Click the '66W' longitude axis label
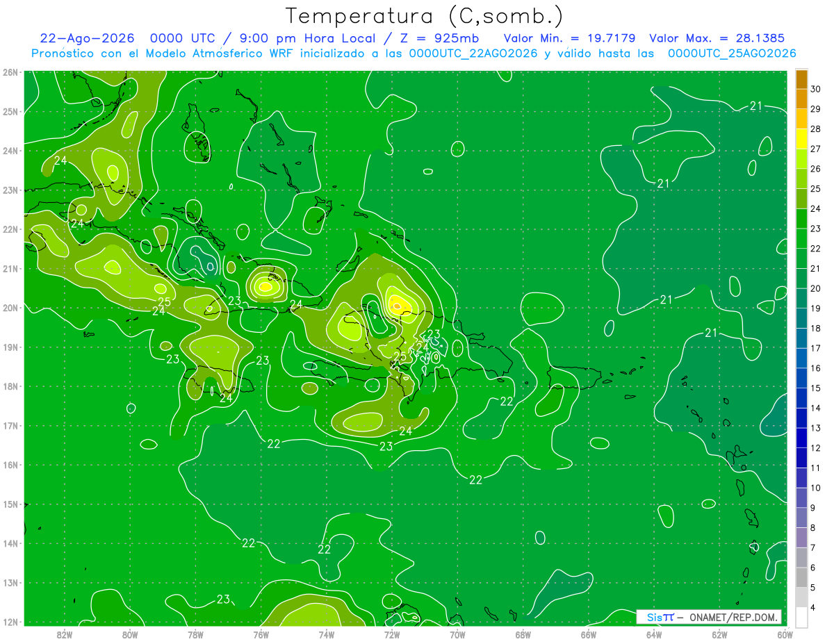This screenshot has height=644, width=834. tap(589, 634)
